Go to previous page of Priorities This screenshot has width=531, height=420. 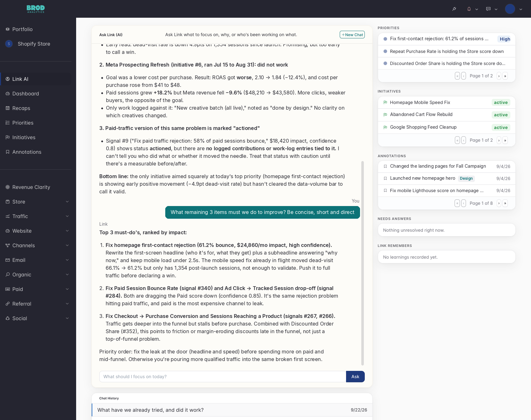[464, 76]
